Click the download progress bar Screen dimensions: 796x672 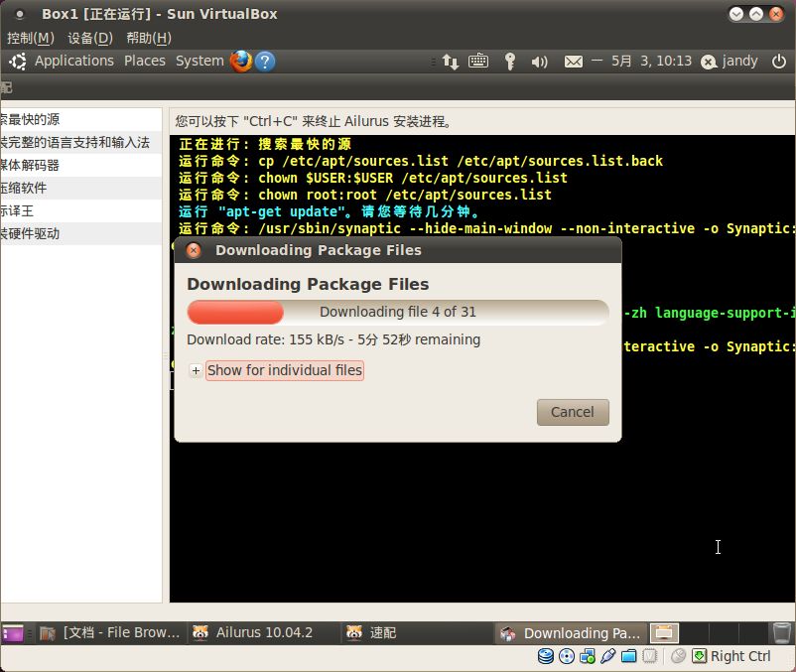tap(398, 312)
